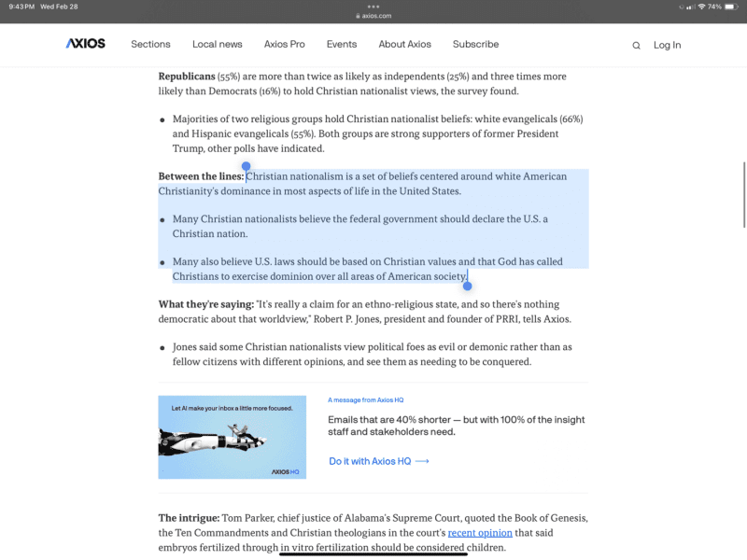This screenshot has width=747, height=560.
Task: Click the Log In button
Action: pos(667,45)
